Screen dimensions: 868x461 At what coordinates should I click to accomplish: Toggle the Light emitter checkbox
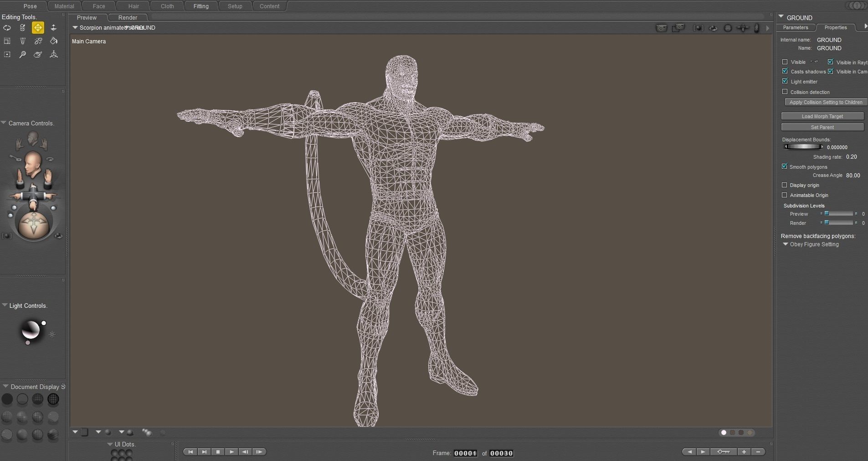(785, 81)
